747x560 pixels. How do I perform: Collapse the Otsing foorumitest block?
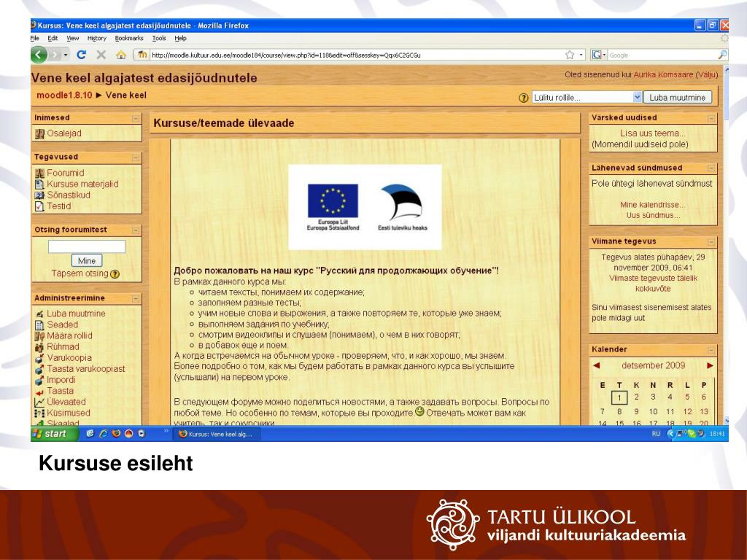coord(136,230)
